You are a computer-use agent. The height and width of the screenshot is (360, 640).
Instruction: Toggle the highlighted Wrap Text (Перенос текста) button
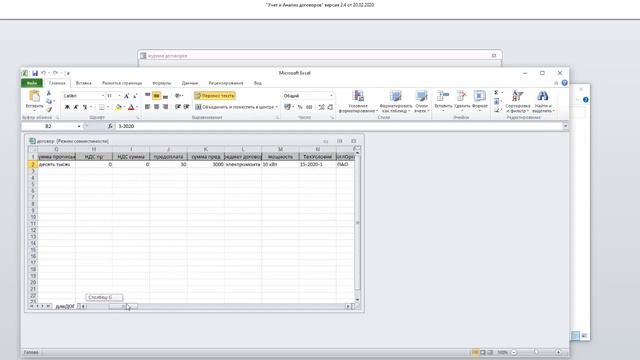[215, 96]
